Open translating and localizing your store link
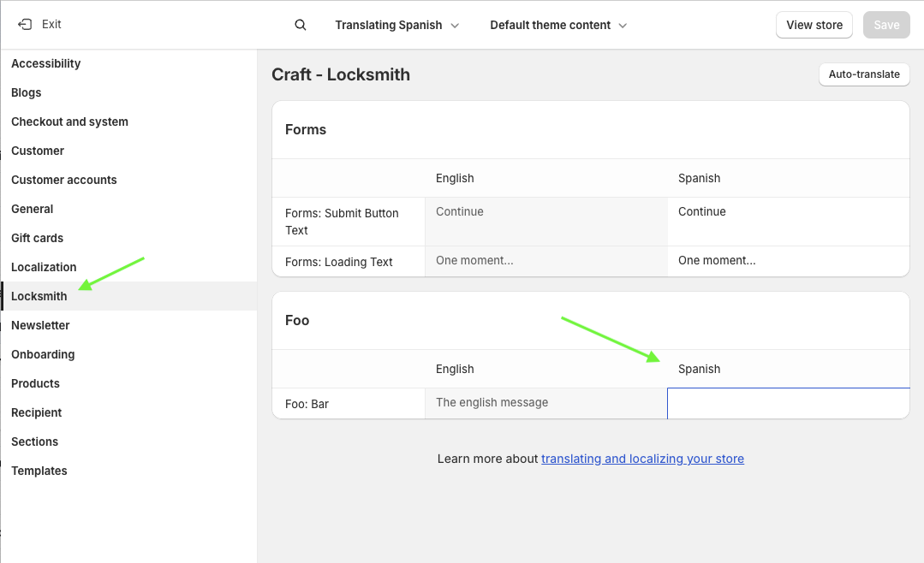924x563 pixels. coord(642,459)
